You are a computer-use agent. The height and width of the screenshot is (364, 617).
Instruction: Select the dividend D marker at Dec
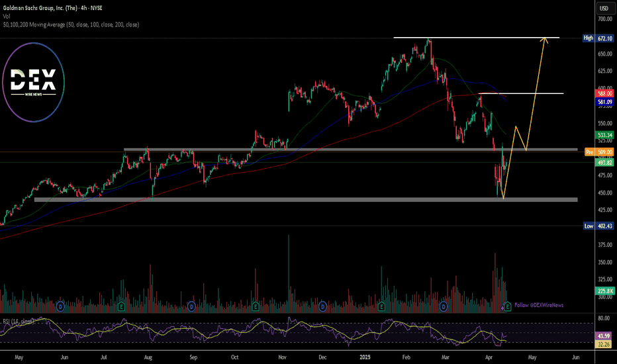(322, 306)
